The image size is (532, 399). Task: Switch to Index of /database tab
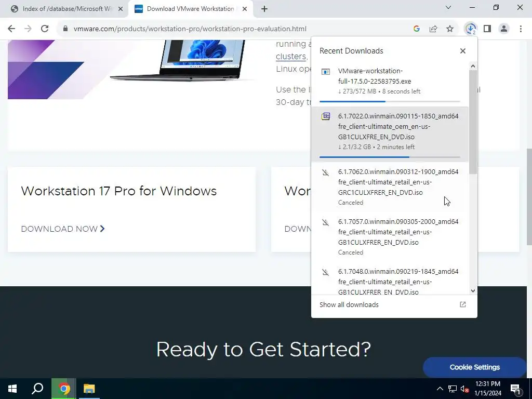tap(64, 9)
